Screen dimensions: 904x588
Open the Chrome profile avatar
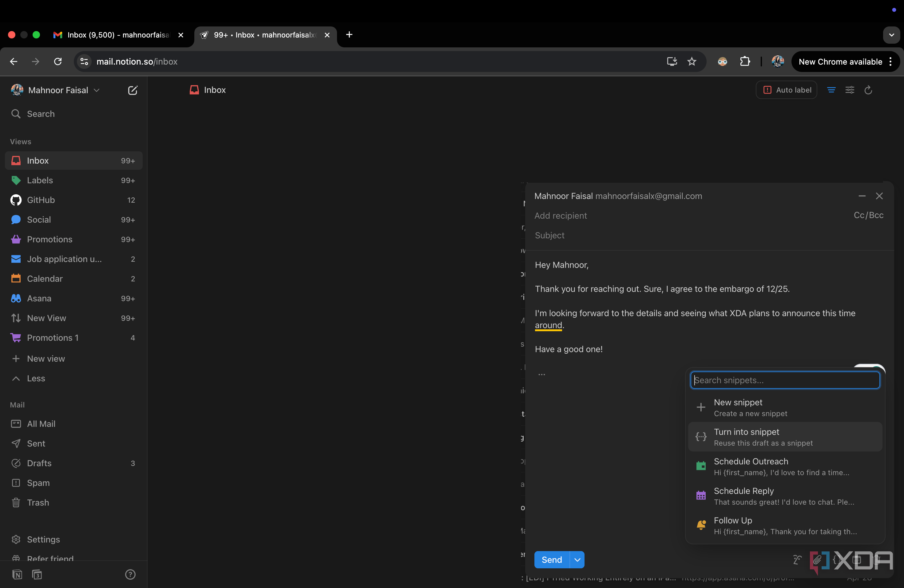(778, 62)
